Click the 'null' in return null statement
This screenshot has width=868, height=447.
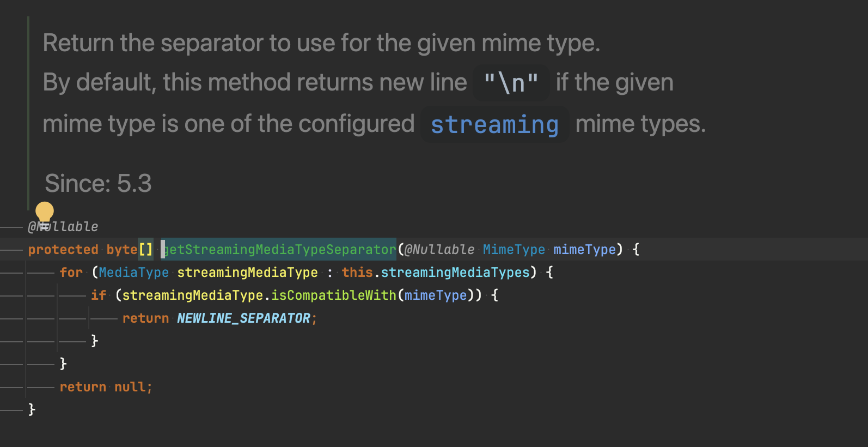tap(130, 387)
